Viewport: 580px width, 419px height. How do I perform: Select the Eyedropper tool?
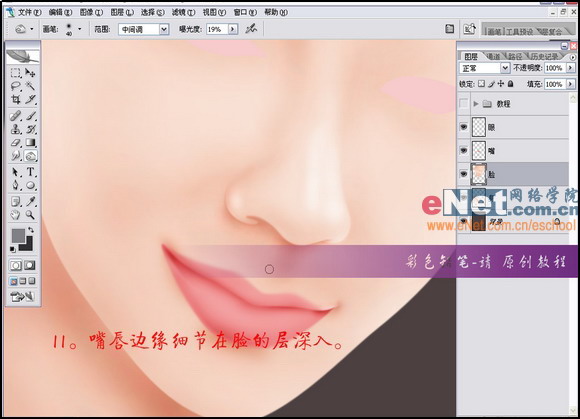point(30,202)
